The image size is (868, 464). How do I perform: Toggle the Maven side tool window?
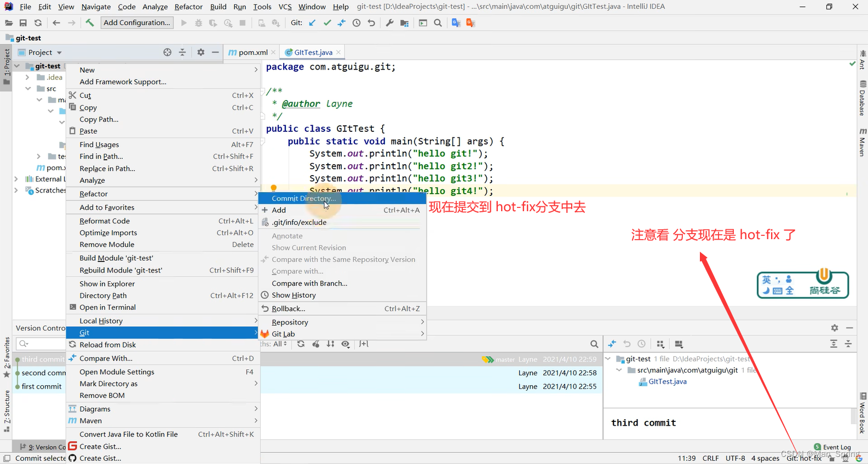coord(862,142)
